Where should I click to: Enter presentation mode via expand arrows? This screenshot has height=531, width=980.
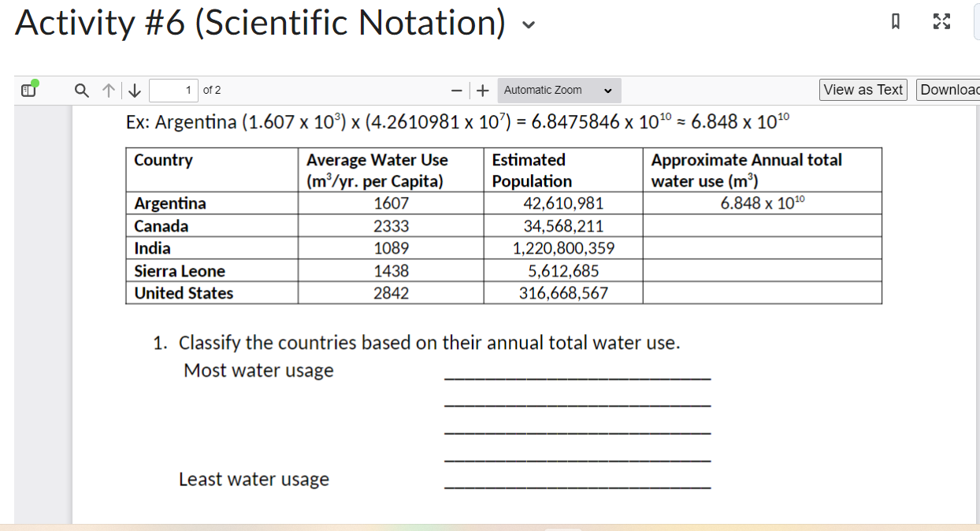(x=941, y=21)
